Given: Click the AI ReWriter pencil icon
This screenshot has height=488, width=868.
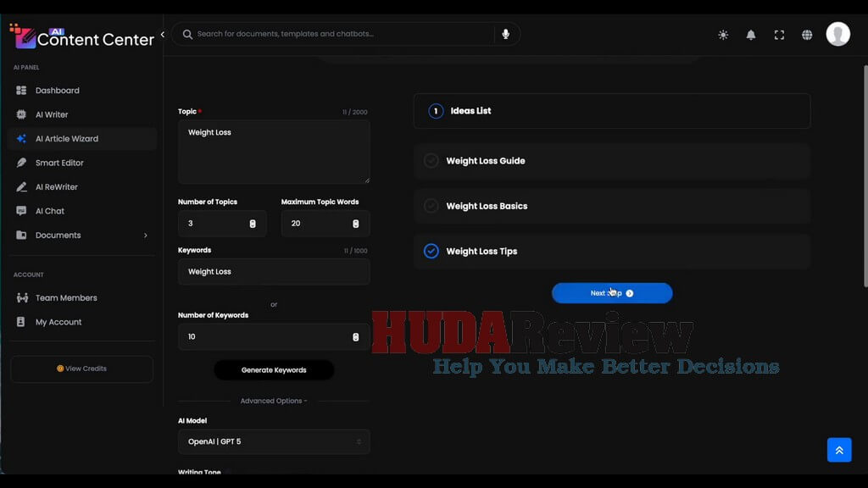Looking at the screenshot, I should click(21, 187).
